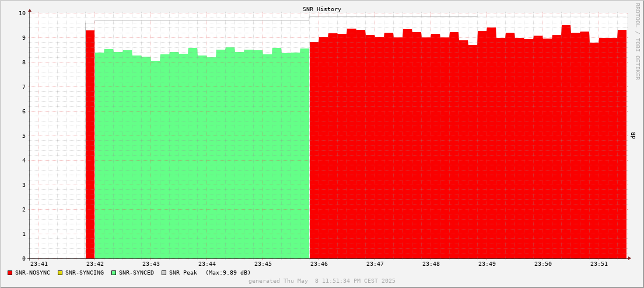Click the narrow red bar before 23:42
Screen dimensions: 644x288
(90, 144)
